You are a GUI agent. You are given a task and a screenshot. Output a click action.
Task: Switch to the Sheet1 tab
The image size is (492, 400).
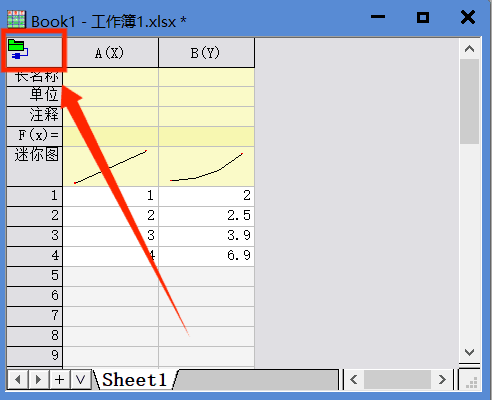point(134,380)
